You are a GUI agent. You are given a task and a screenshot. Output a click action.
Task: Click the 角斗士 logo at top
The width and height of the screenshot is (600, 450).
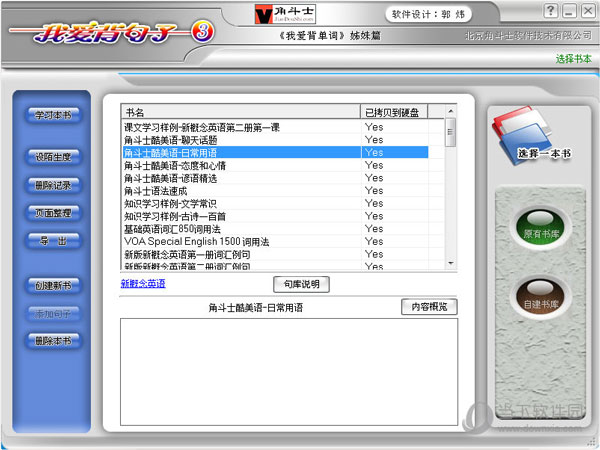point(285,15)
